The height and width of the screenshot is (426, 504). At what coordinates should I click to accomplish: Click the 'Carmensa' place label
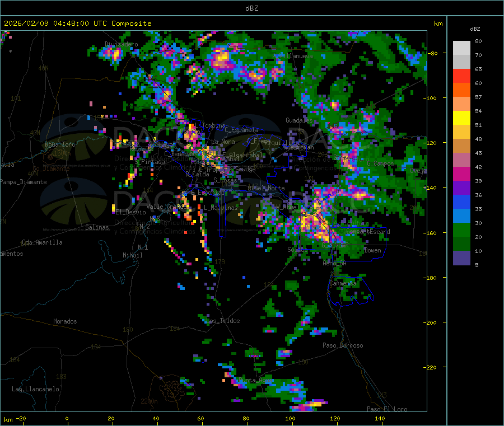tap(343, 283)
